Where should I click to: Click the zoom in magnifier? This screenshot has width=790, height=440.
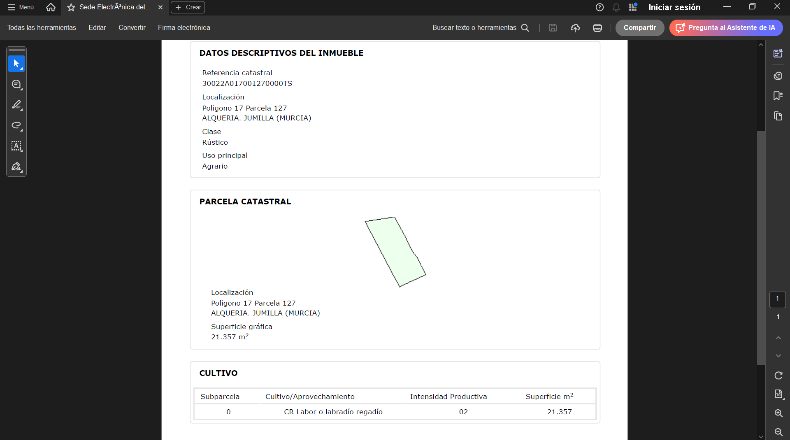tap(778, 413)
